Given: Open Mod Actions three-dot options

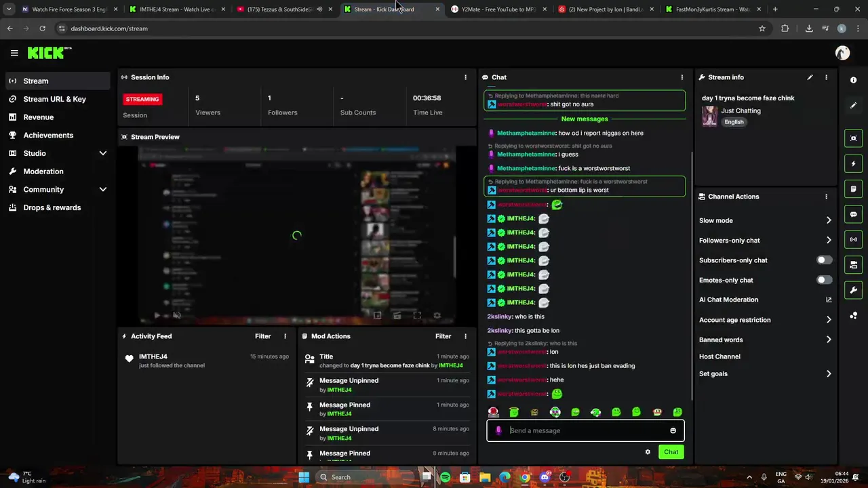Looking at the screenshot, I should 465,336.
